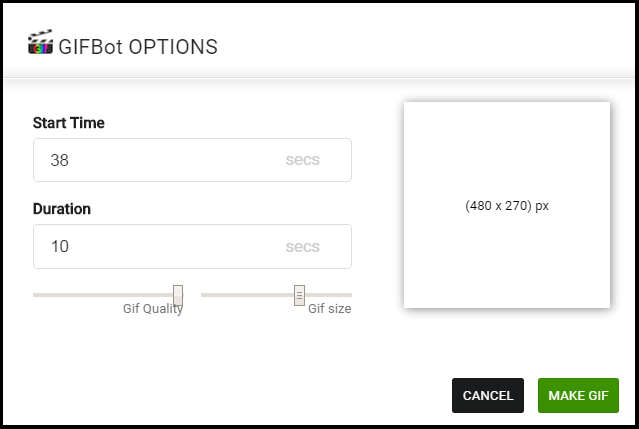Click the GIFBot clapperboard icon
The image size is (639, 429).
40,42
